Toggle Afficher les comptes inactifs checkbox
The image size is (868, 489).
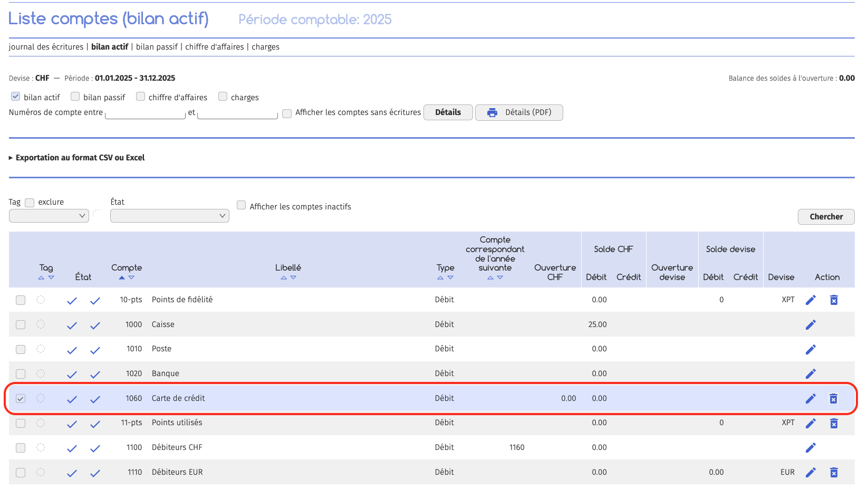coord(242,205)
